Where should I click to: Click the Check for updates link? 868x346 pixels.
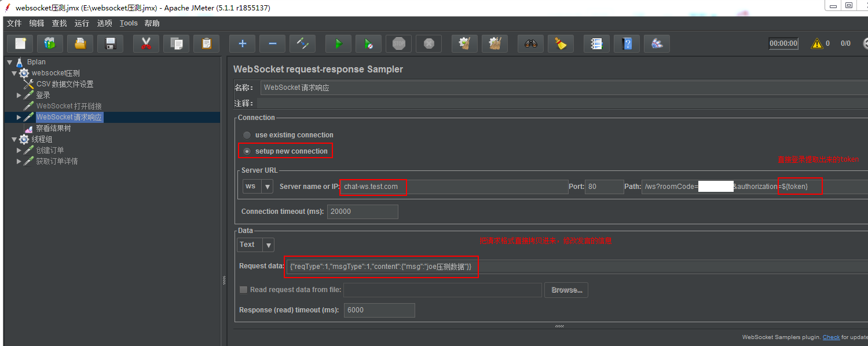tap(831, 337)
